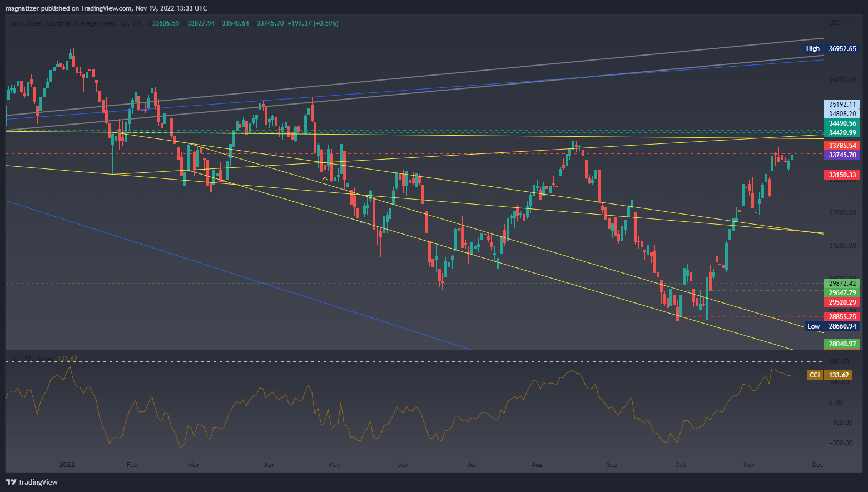
Task: Click the orange CCI label badge
Action: point(814,375)
